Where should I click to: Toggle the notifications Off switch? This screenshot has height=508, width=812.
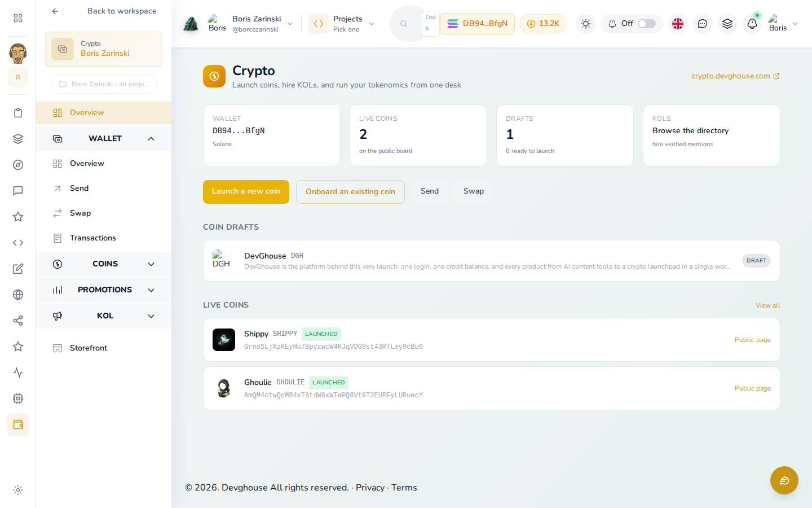(x=647, y=24)
